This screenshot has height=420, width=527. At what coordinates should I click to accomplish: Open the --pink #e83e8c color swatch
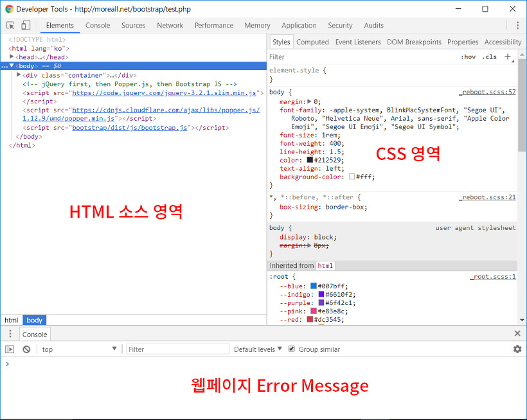314,311
